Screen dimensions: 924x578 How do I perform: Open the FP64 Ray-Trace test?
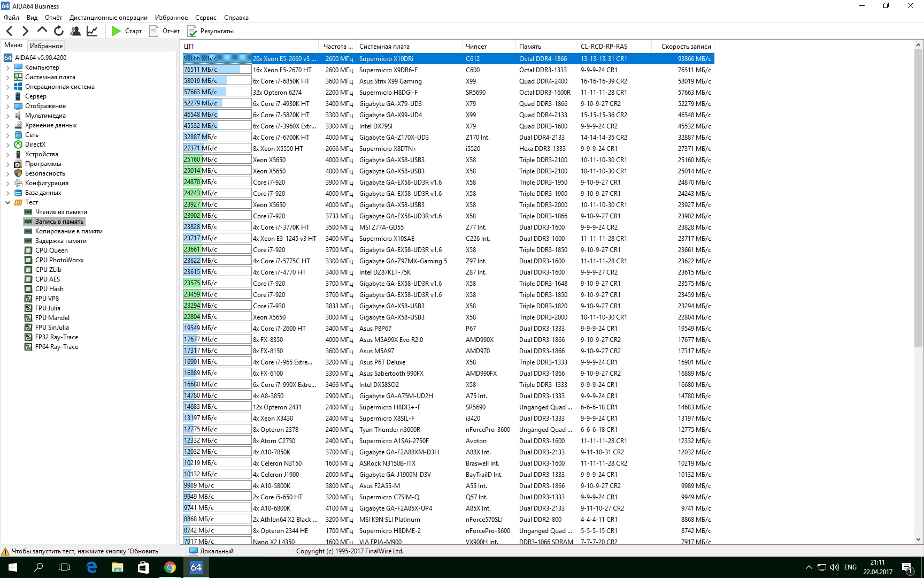[57, 347]
